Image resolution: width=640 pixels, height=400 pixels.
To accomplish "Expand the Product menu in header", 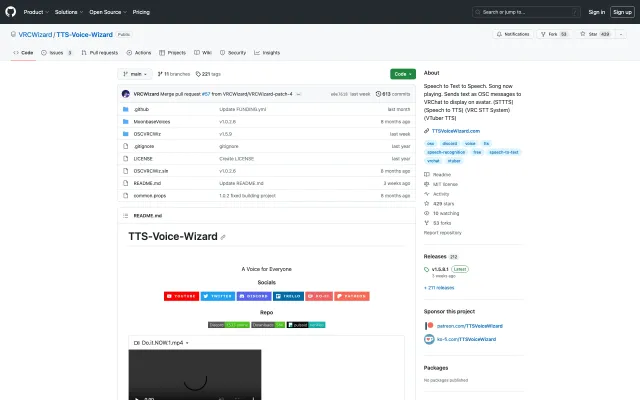I will pos(35,12).
